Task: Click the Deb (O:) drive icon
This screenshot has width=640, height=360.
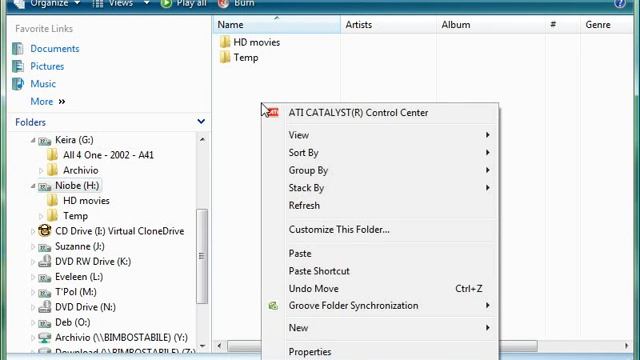Action: pos(44,323)
